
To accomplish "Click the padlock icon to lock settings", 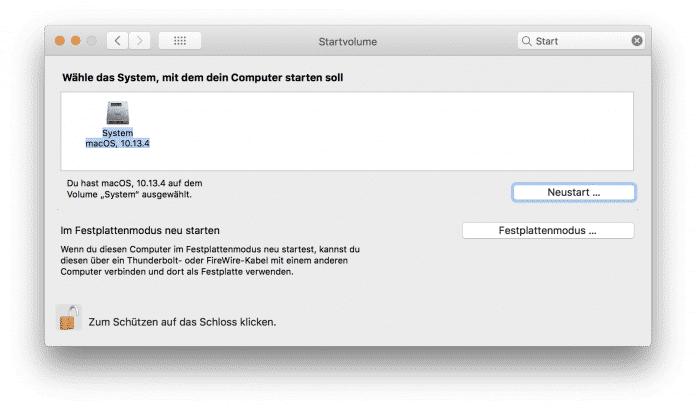I will click(x=68, y=320).
